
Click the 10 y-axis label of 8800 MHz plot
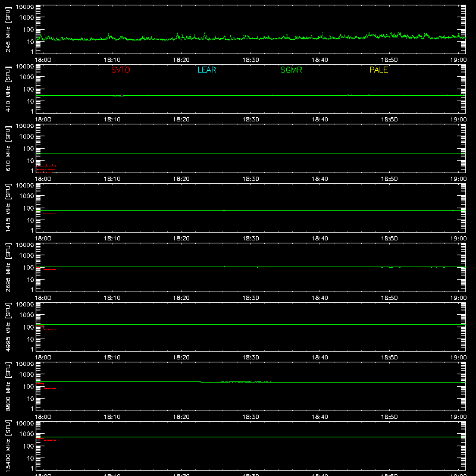pos(30,399)
